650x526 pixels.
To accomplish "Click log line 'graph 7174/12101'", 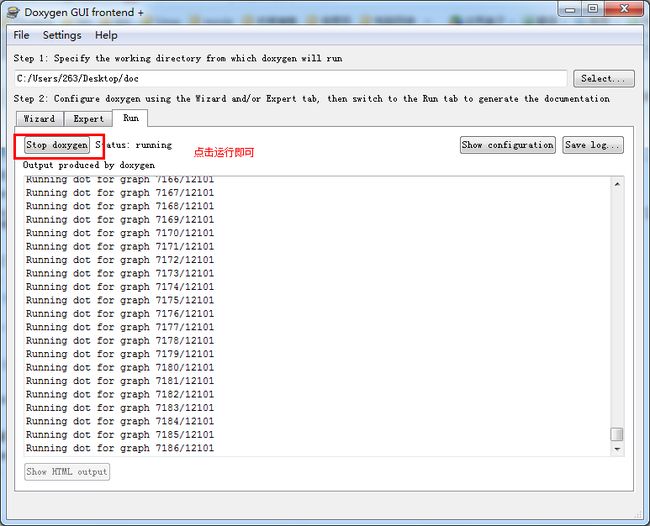I will pos(120,287).
